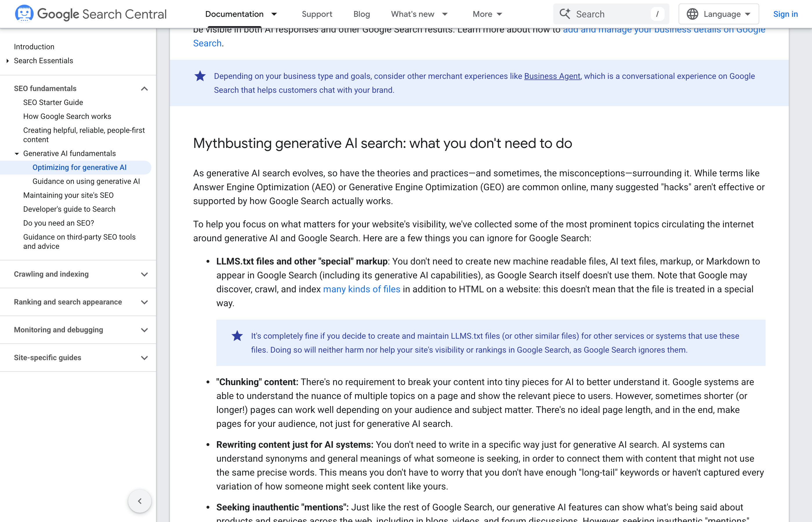The image size is (812, 522).
Task: Open Introduction in the sidebar
Action: [34, 47]
